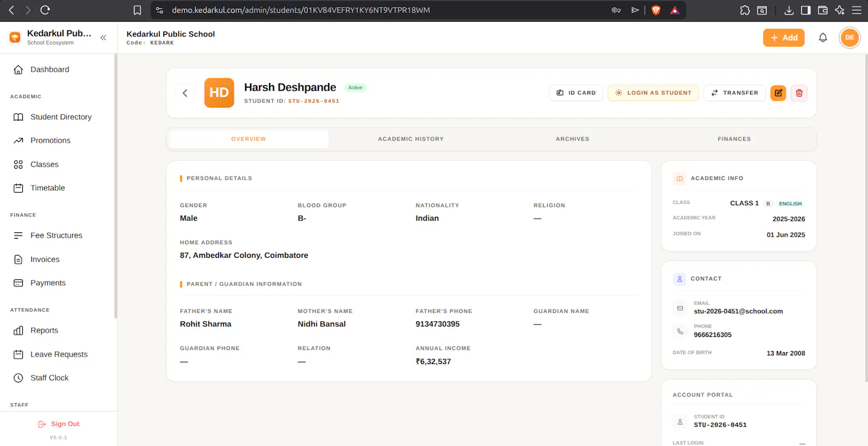
Task: Open notifications bell
Action: point(823,37)
